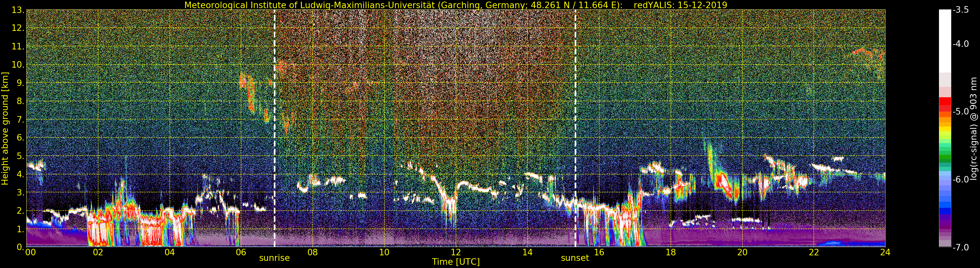The image size is (980, 268).
Task: Click the '13.' height axis tick label
Action: click(x=18, y=10)
